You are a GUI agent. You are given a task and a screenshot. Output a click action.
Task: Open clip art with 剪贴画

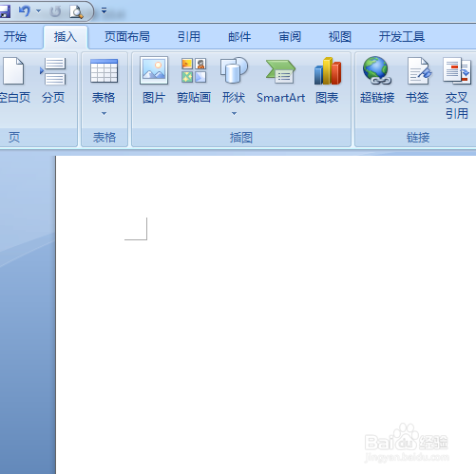click(x=194, y=81)
